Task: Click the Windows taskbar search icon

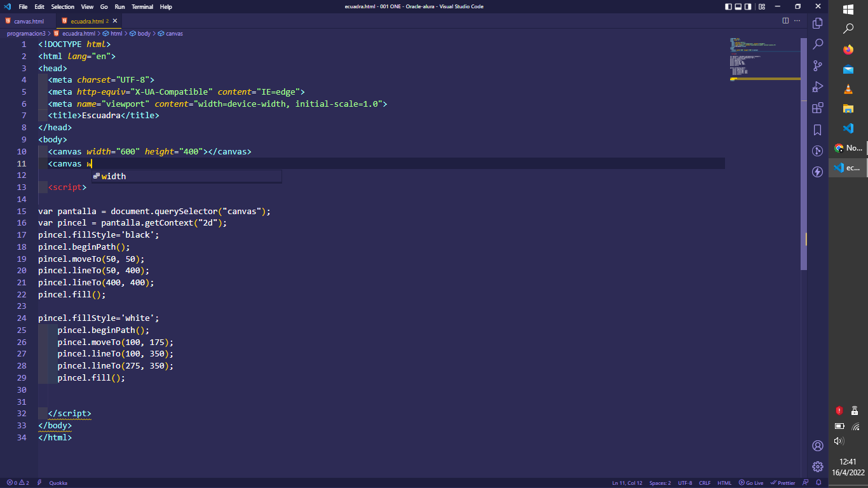Action: 848,29
